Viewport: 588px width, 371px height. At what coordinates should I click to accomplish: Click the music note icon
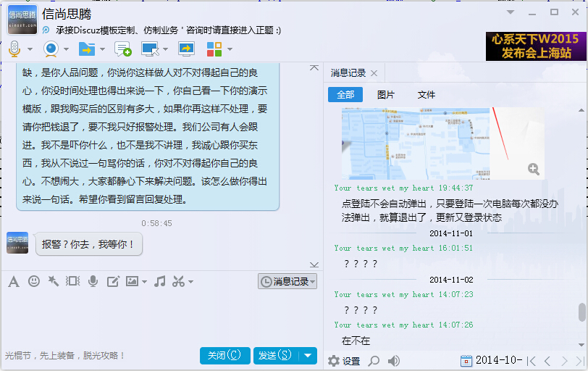tap(160, 281)
